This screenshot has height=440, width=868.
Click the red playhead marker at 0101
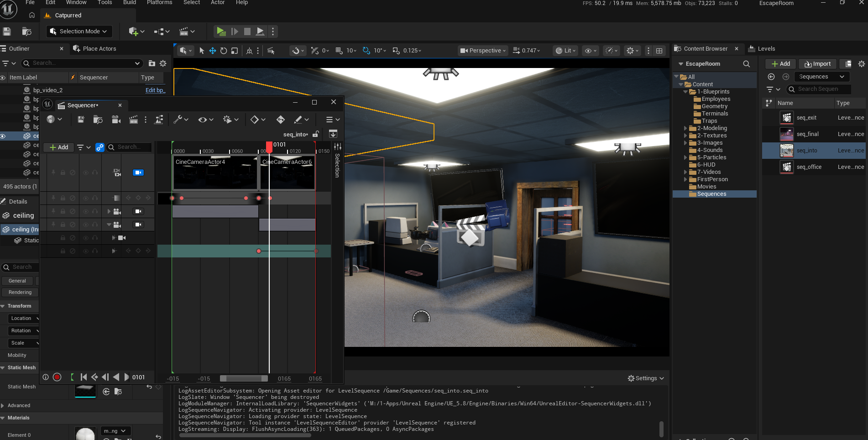pyautogui.click(x=269, y=147)
